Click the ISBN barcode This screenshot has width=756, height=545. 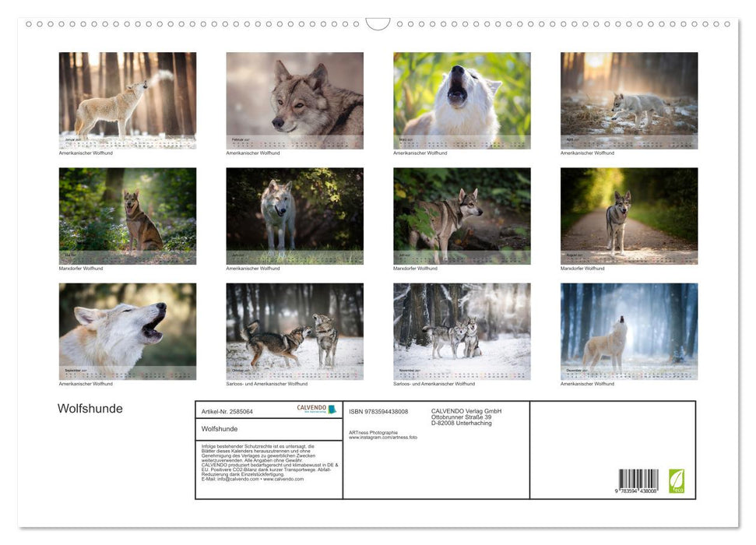(638, 479)
